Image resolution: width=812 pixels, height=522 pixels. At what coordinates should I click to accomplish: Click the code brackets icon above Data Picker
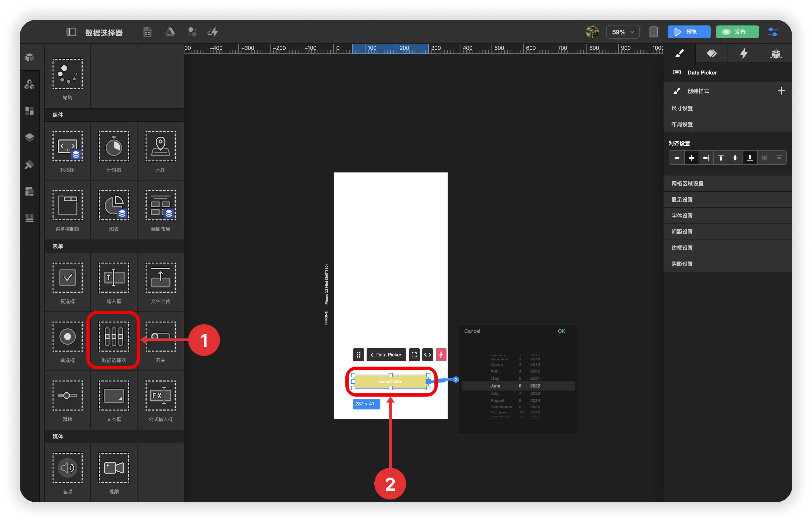pos(427,355)
